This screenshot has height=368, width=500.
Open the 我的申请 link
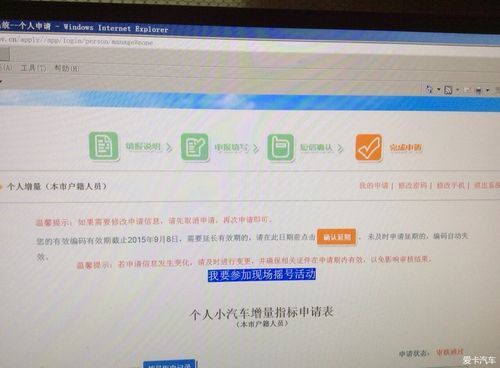click(374, 185)
